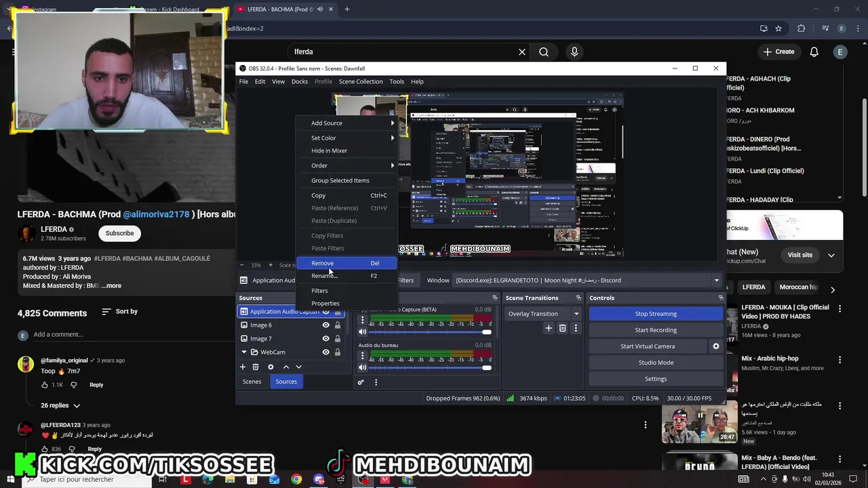Click the trash icon under the Sources list

coord(256,367)
